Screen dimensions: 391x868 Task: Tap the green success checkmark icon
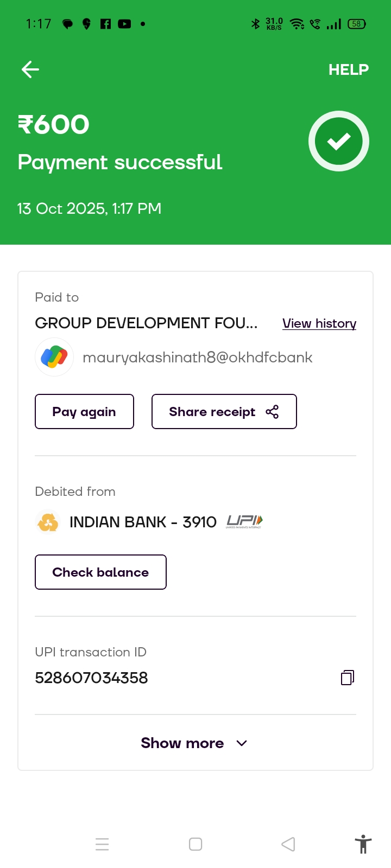(339, 141)
